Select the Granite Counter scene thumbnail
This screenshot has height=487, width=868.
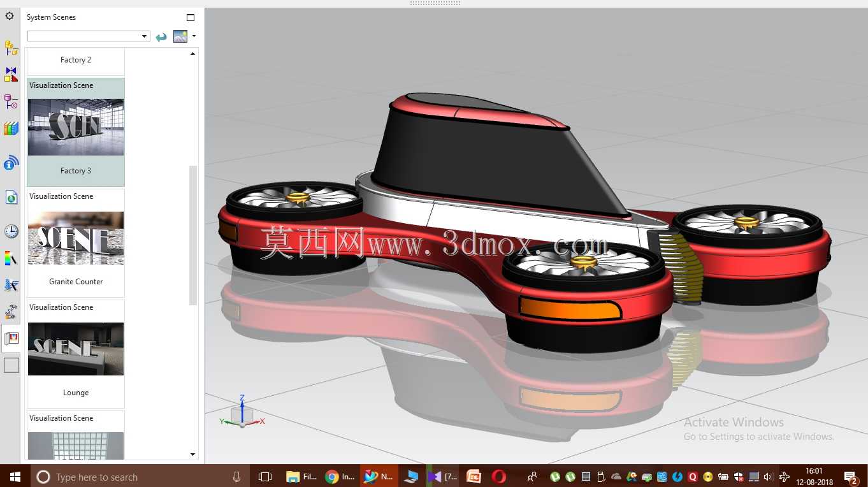click(76, 238)
